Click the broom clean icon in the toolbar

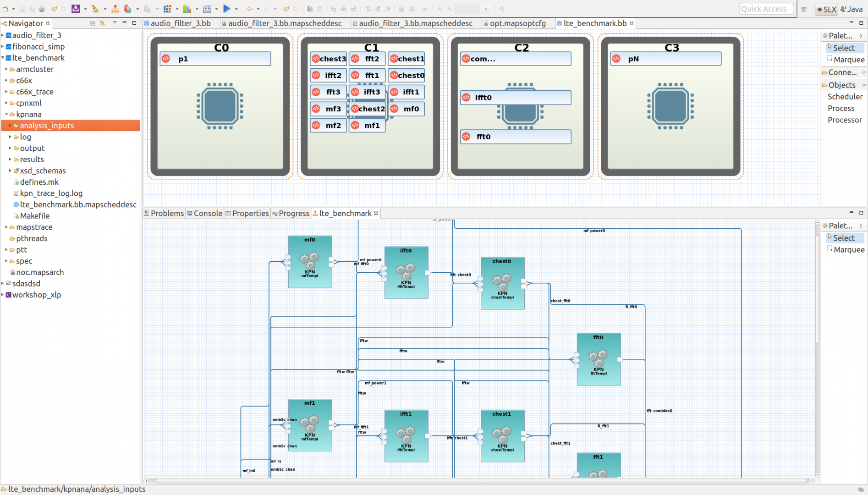point(95,9)
